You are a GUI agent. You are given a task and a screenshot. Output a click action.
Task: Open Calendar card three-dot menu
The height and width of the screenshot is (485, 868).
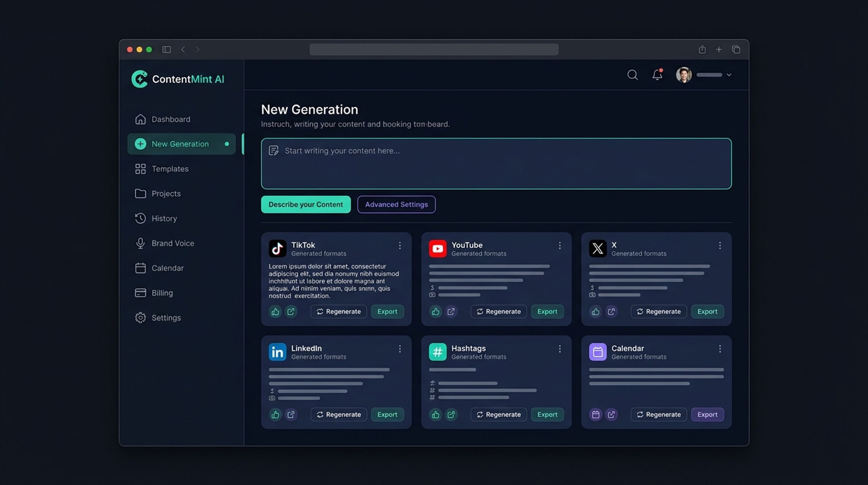pos(720,349)
